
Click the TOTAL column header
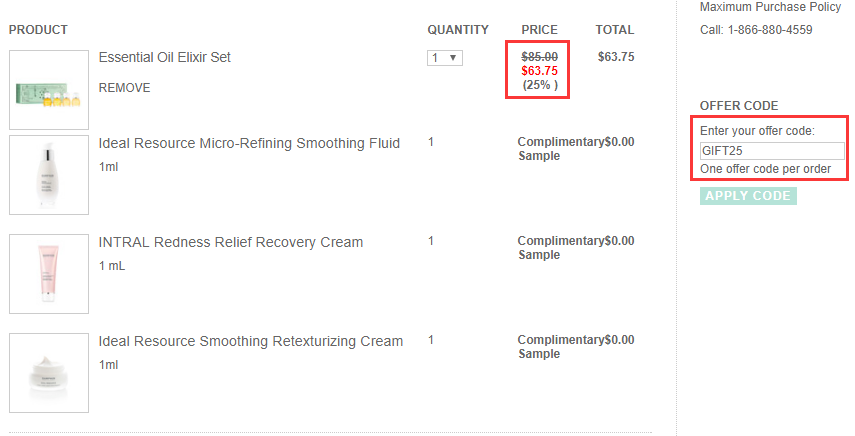615,30
